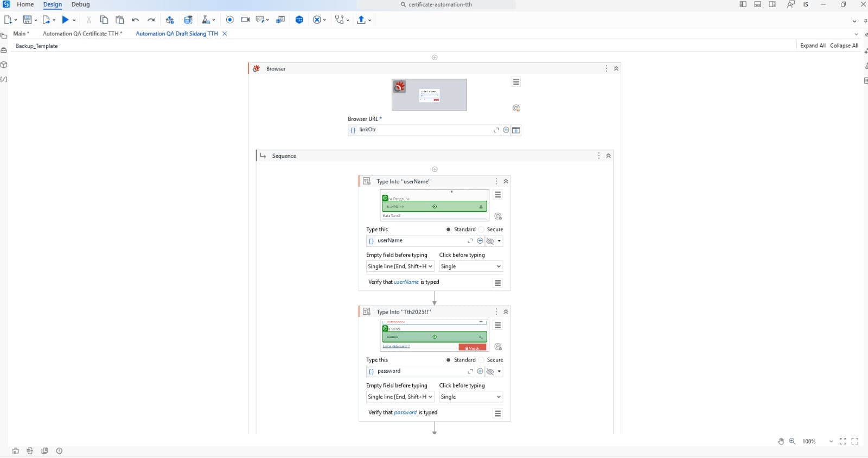
Task: Open the zoom 100% dropdown arrow
Action: (831, 442)
